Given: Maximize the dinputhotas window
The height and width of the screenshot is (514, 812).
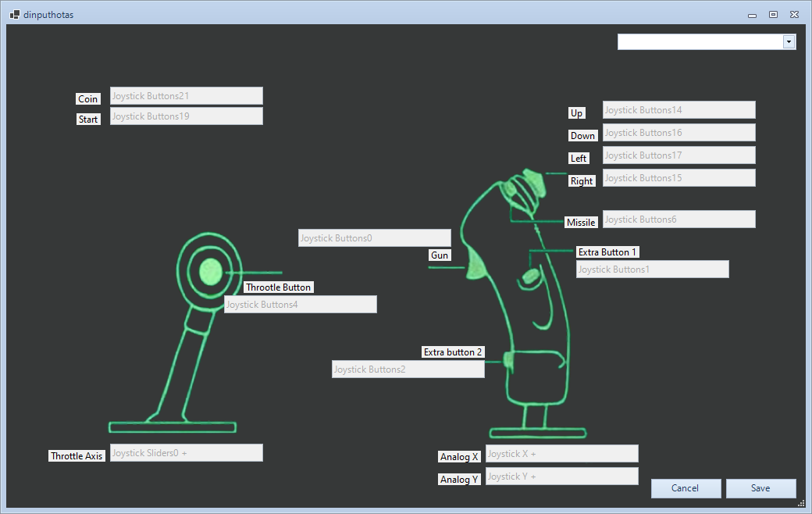Looking at the screenshot, I should pos(773,15).
